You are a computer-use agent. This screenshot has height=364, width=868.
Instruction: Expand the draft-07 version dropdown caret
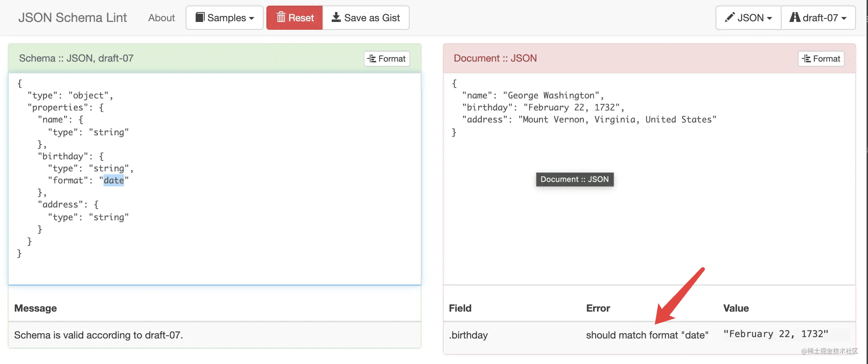point(844,18)
